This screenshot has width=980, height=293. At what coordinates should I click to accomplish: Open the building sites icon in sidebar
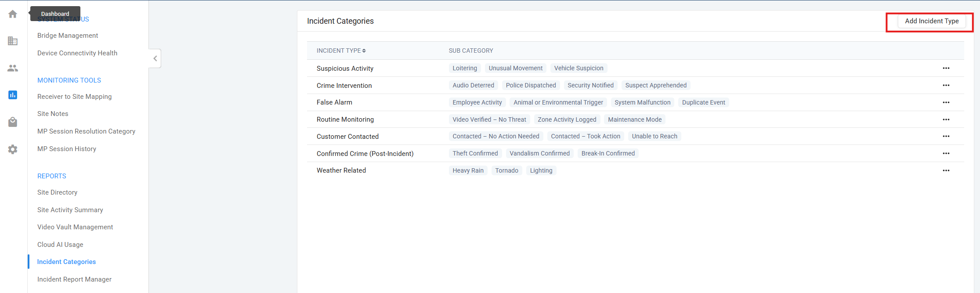(x=13, y=41)
